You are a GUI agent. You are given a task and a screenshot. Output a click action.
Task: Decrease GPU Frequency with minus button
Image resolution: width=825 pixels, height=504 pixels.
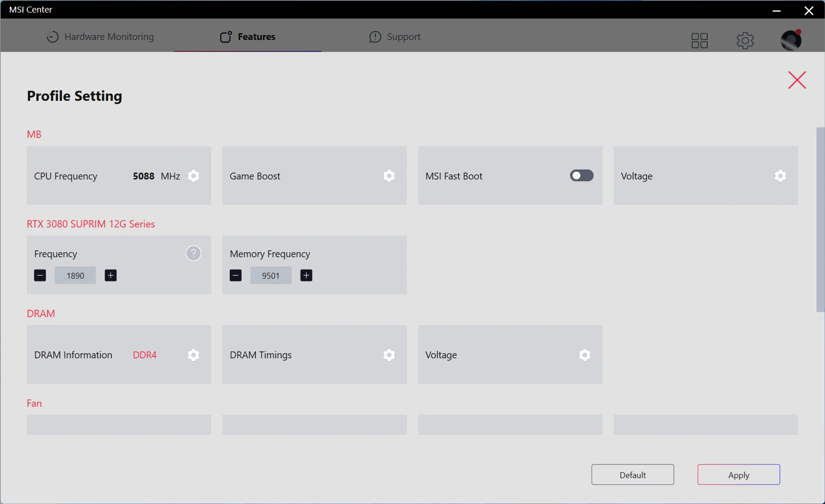pos(40,275)
